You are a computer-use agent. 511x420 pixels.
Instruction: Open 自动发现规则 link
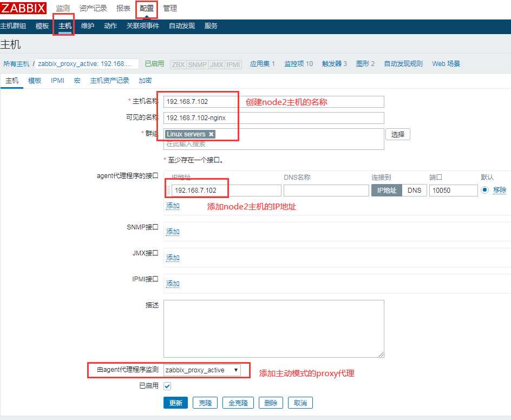coord(403,64)
